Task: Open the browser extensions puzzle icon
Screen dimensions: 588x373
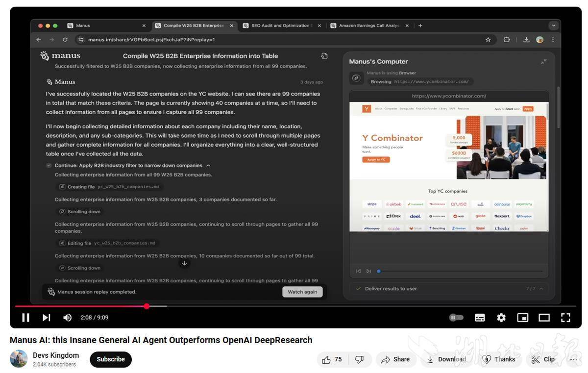Action: [507, 40]
